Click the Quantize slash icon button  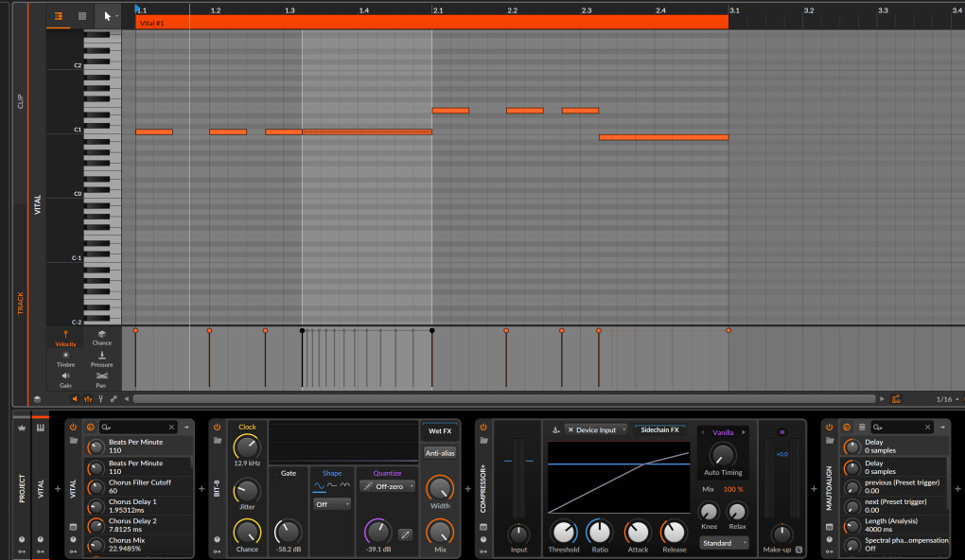coord(405,534)
